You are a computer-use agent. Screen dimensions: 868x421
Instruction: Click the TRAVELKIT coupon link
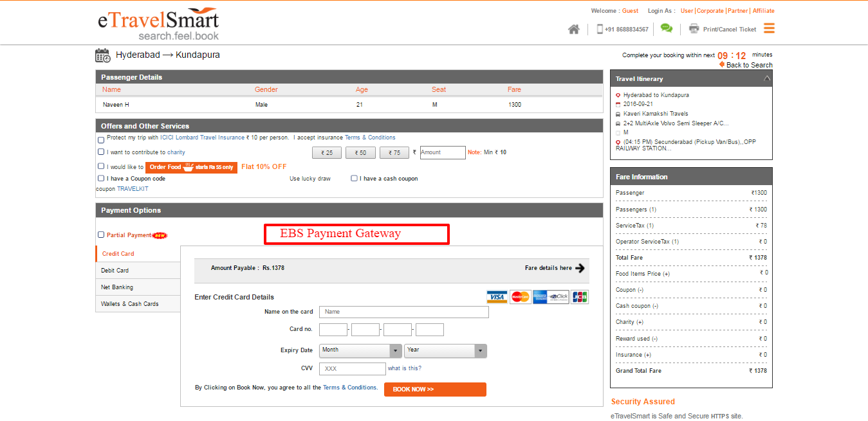[133, 189]
